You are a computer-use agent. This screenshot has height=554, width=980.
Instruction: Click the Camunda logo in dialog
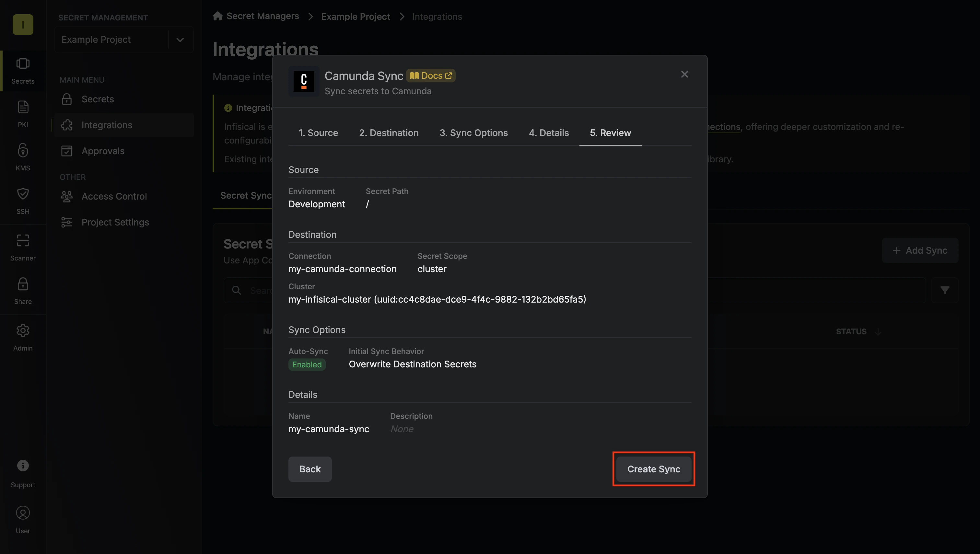coord(304,81)
